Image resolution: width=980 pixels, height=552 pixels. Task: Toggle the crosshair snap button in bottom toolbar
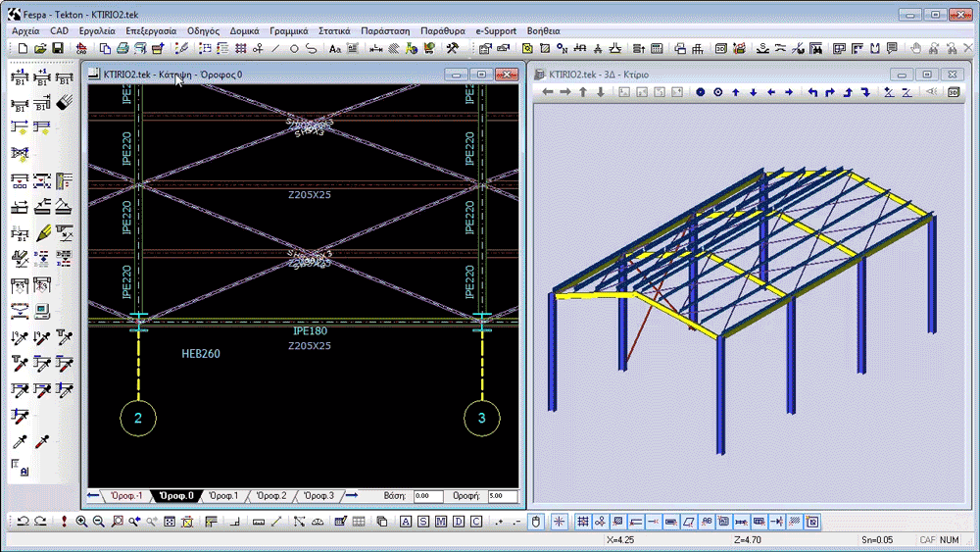559,522
